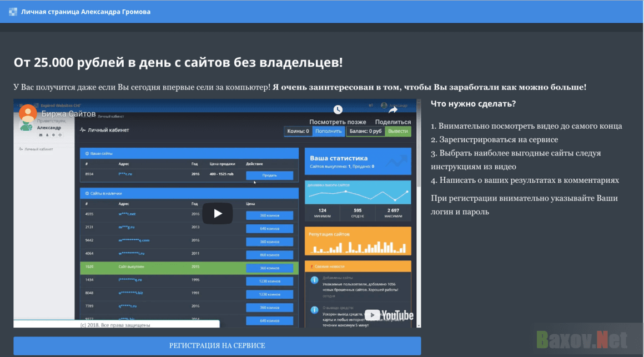Click the user icon under Александр's name
Screen dimensions: 644x357
[47, 135]
